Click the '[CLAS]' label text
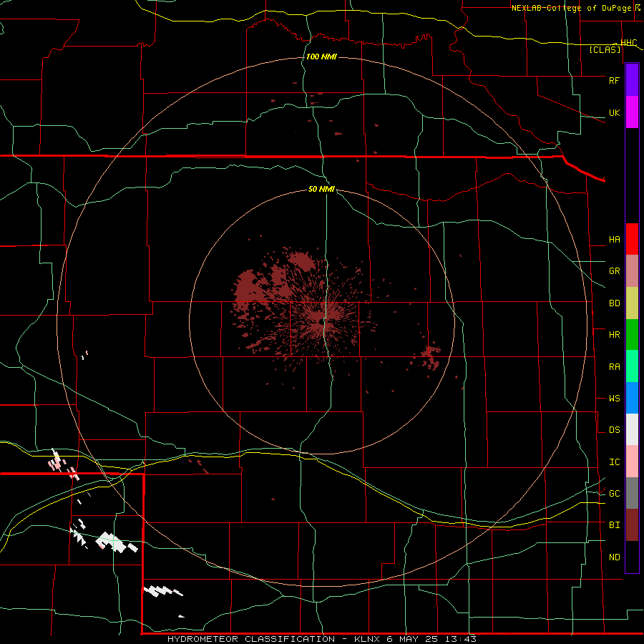The image size is (644, 644). (x=605, y=49)
